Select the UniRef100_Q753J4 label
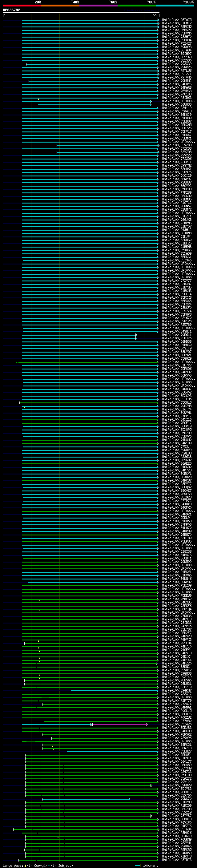 [x=176, y=447]
